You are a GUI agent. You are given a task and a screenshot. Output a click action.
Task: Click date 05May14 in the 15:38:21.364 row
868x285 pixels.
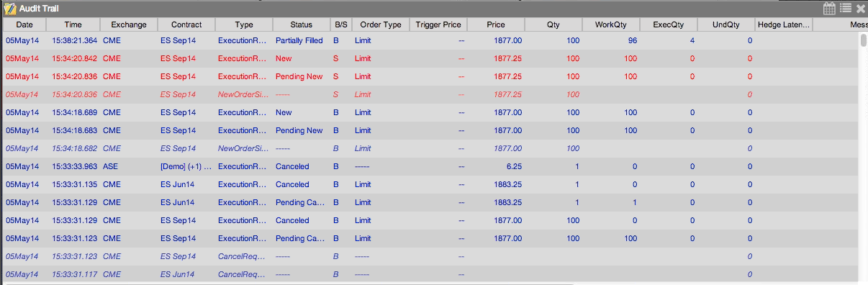click(x=22, y=40)
